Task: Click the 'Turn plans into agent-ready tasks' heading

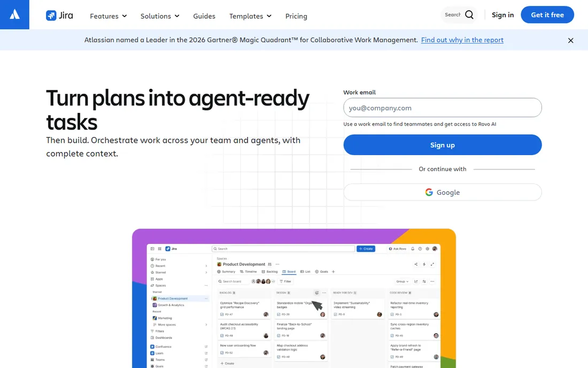Action: pos(177,110)
